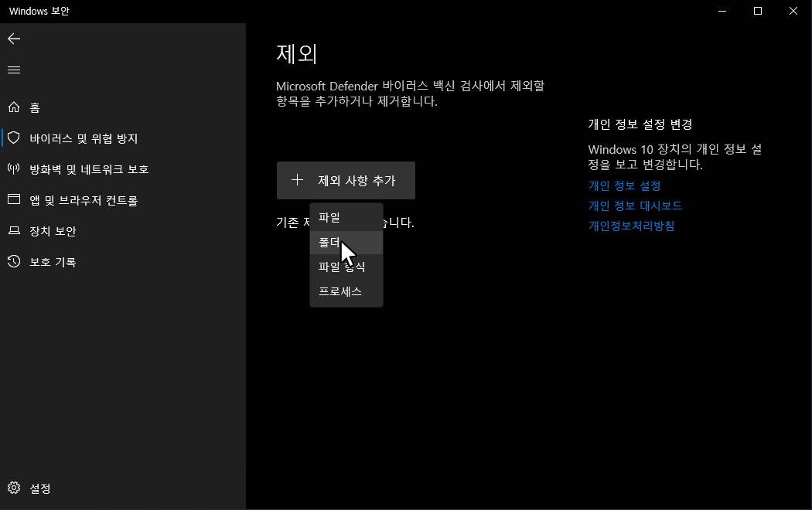The height and width of the screenshot is (510, 812).
Task: Click the device security laptop icon
Action: [14, 231]
